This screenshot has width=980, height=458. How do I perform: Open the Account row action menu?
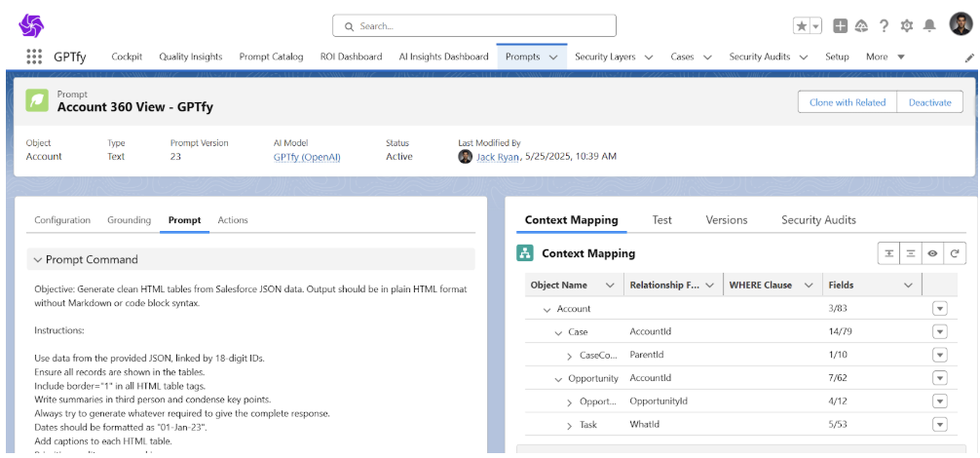pyautogui.click(x=939, y=309)
